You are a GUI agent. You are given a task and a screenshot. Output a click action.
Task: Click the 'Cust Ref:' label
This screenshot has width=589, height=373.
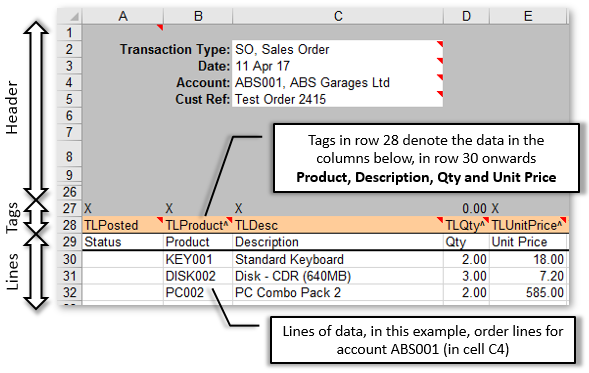202,99
